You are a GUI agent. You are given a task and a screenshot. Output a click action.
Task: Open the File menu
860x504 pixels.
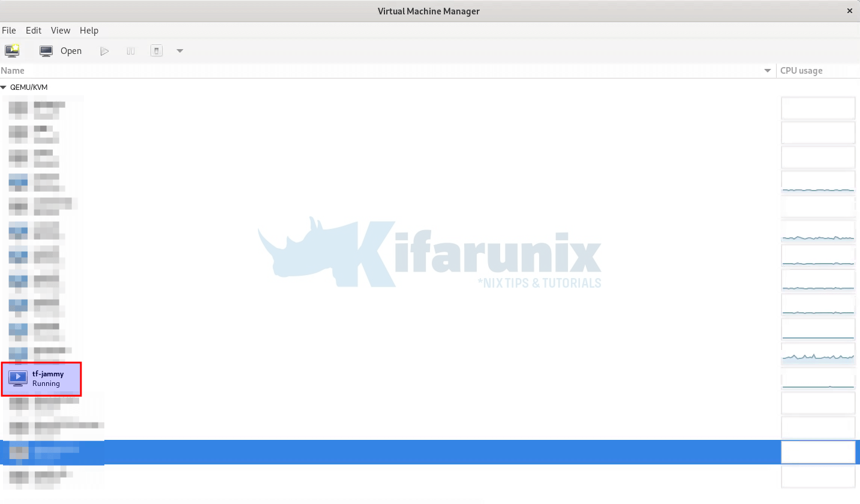coord(9,31)
